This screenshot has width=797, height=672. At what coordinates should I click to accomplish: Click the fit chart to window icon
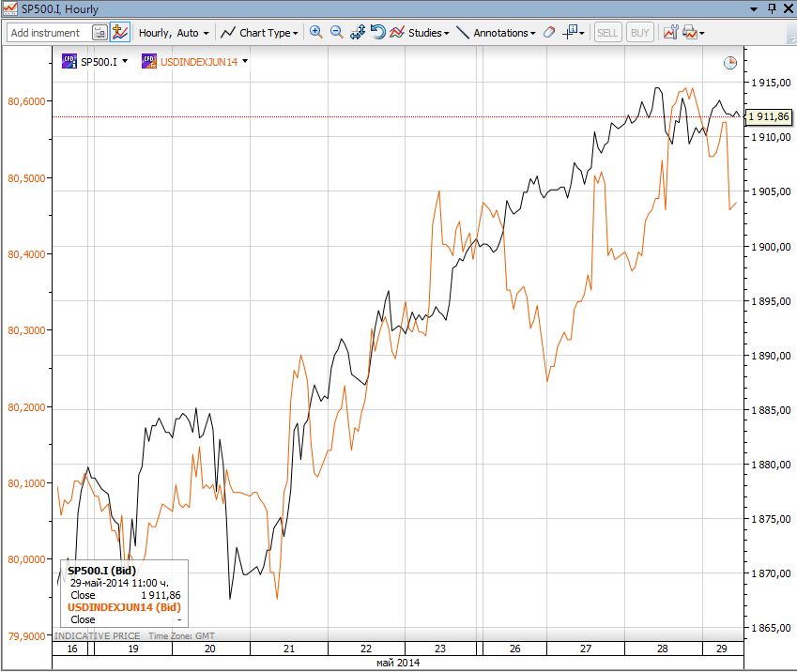point(357,32)
